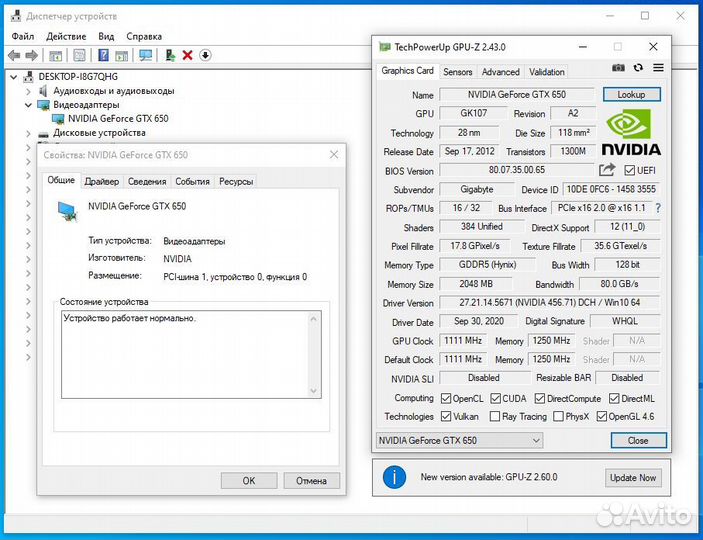The height and width of the screenshot is (540, 703).
Task: Expand the Дисковые устройства node
Action: [x=28, y=133]
